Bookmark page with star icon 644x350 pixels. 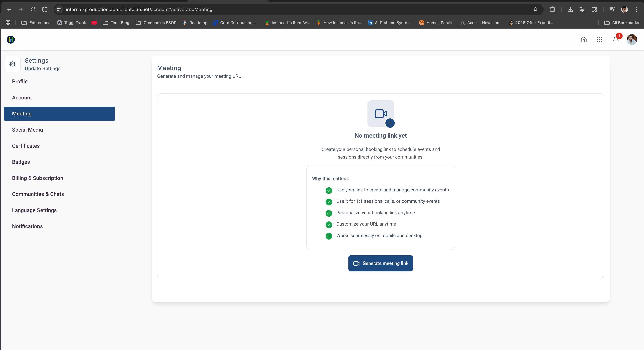pos(536,10)
